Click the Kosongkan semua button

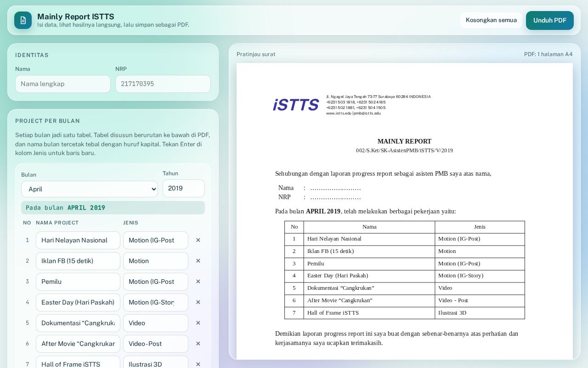pyautogui.click(x=491, y=20)
